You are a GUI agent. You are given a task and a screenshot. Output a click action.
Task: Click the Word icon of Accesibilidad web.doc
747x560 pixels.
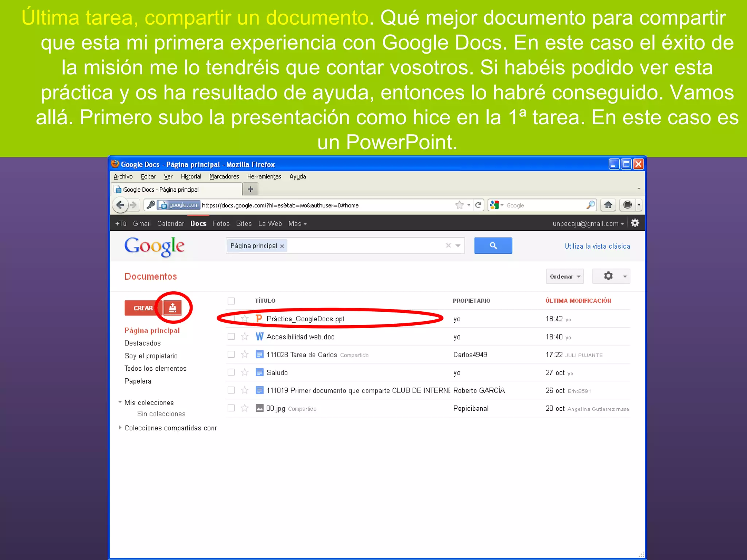point(259,337)
